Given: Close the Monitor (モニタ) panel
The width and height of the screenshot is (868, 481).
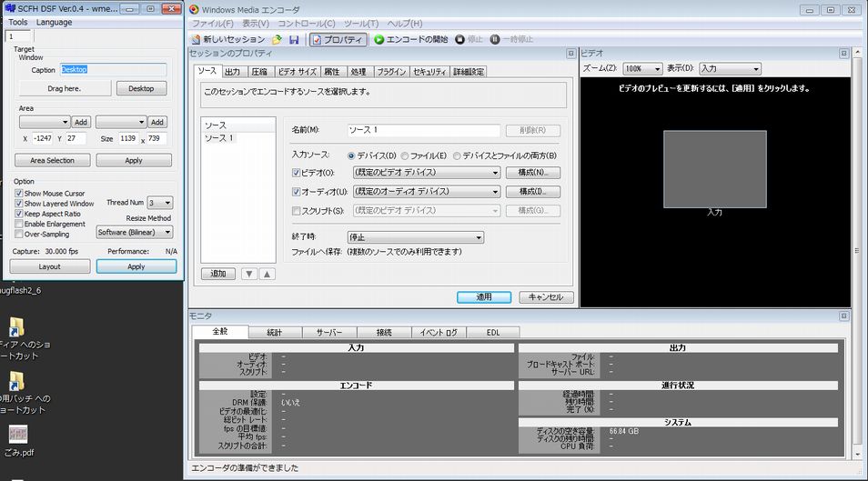Looking at the screenshot, I should (x=843, y=316).
